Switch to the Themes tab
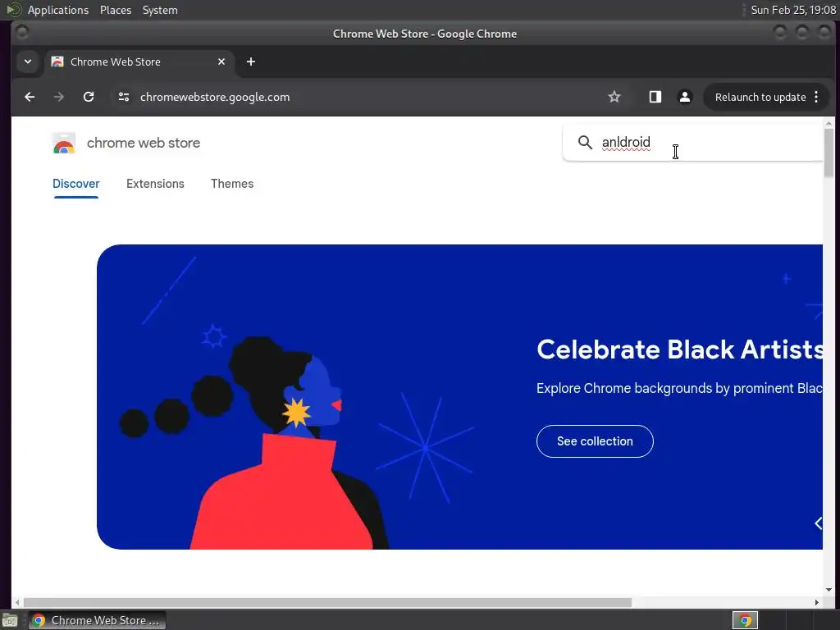 tap(232, 184)
